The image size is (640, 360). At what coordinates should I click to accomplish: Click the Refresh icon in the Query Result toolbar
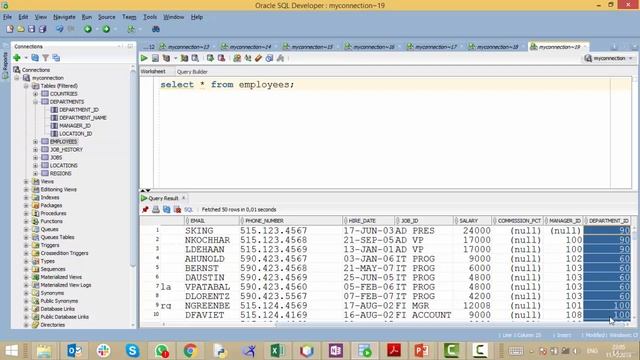coord(167,209)
